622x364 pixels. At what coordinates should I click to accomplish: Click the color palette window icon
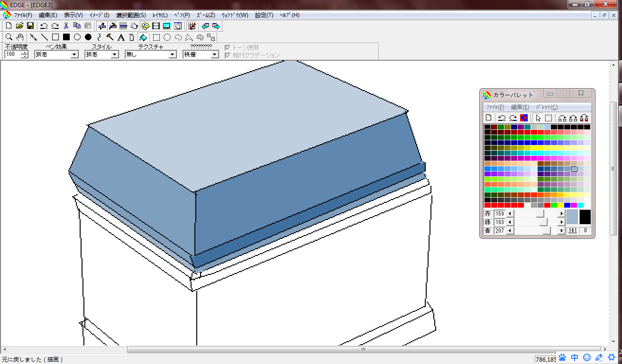(x=146, y=26)
